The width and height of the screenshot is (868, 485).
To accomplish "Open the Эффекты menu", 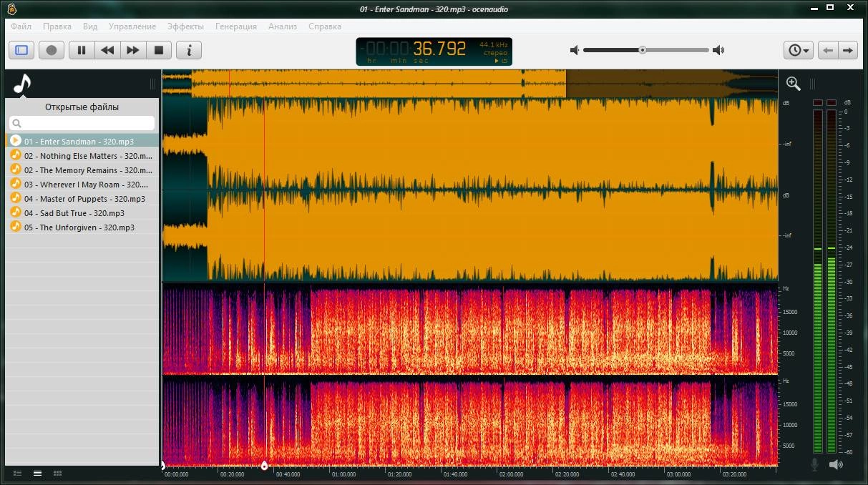I will [185, 26].
